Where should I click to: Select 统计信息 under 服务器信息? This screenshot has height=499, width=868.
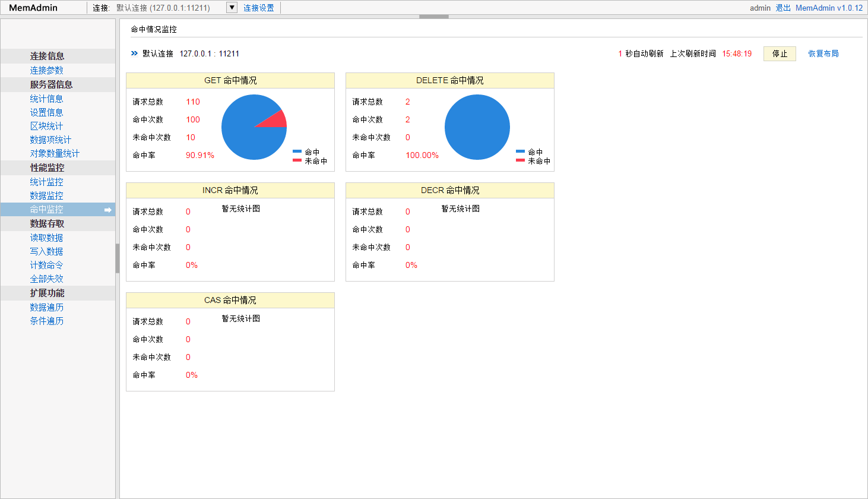pos(47,98)
